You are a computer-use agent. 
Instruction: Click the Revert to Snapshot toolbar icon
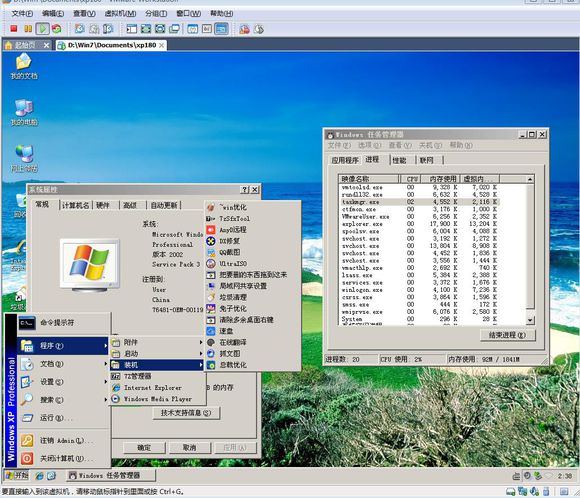pyautogui.click(x=94, y=28)
